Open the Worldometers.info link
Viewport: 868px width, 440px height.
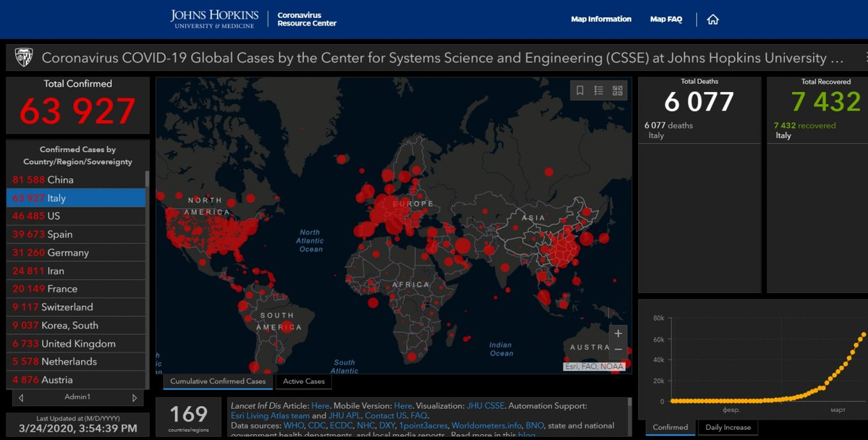click(486, 425)
